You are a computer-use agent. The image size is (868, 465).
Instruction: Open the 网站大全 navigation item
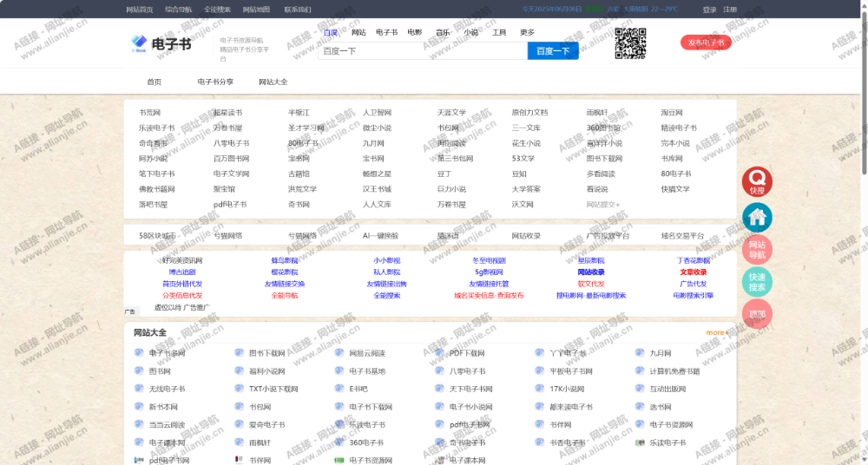[273, 82]
